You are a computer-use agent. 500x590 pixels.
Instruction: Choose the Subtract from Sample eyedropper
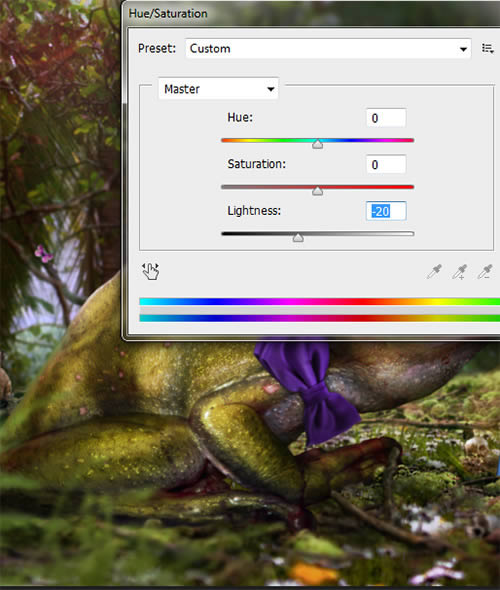485,271
